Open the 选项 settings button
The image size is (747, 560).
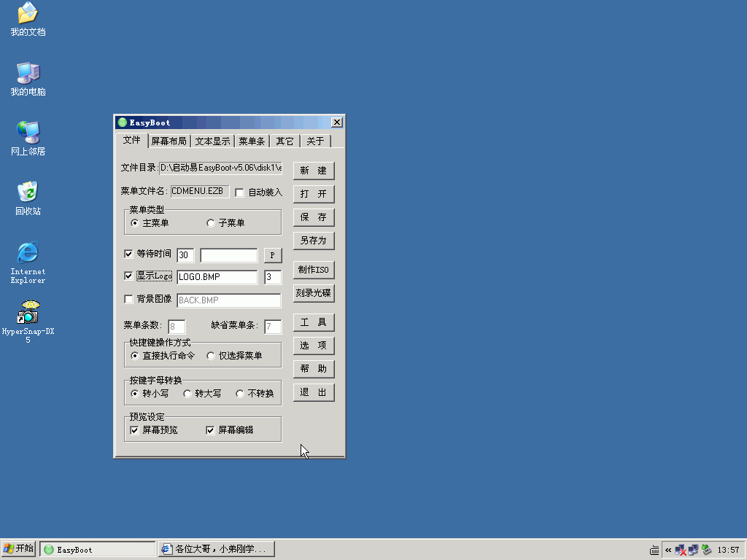point(314,345)
